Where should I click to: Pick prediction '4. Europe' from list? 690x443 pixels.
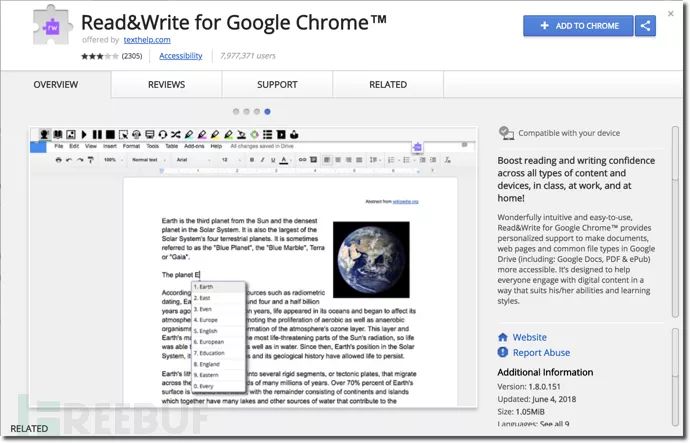pyautogui.click(x=218, y=320)
